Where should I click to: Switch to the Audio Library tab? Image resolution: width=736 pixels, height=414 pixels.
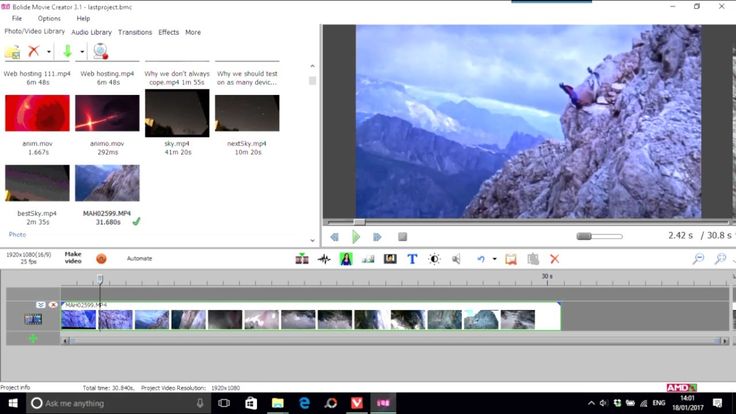tap(92, 32)
